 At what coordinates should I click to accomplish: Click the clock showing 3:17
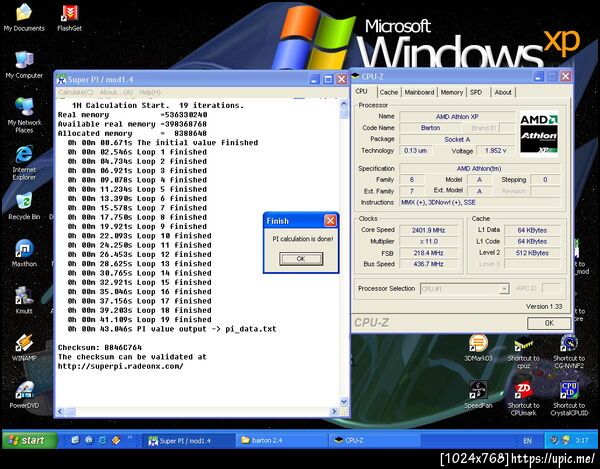(x=582, y=441)
